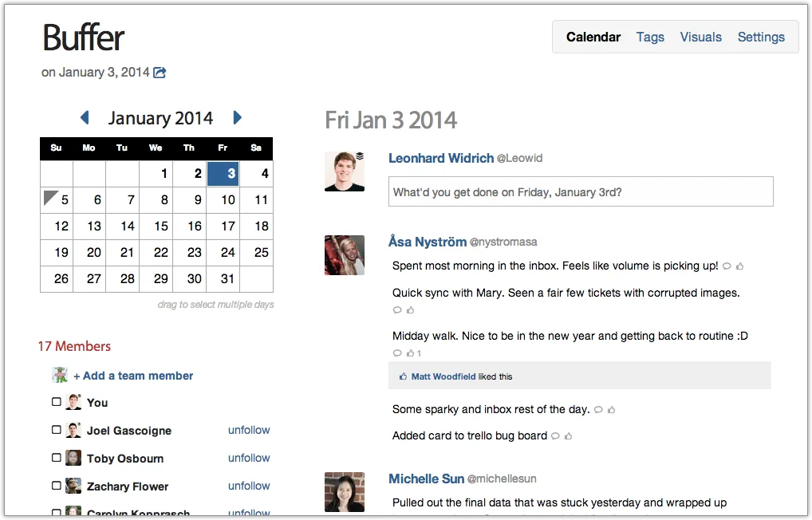Click the thumbs-up icon beside Matt Woodfield
The height and width of the screenshot is (520, 812).
403,376
